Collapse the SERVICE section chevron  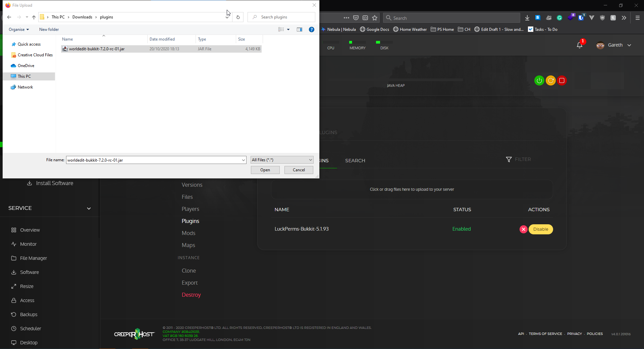pos(89,208)
